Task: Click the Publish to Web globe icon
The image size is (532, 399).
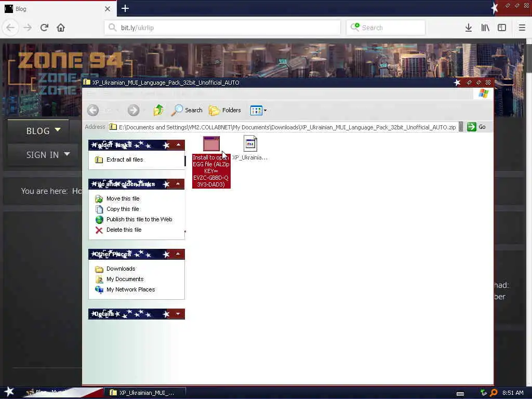Action: coord(99,220)
